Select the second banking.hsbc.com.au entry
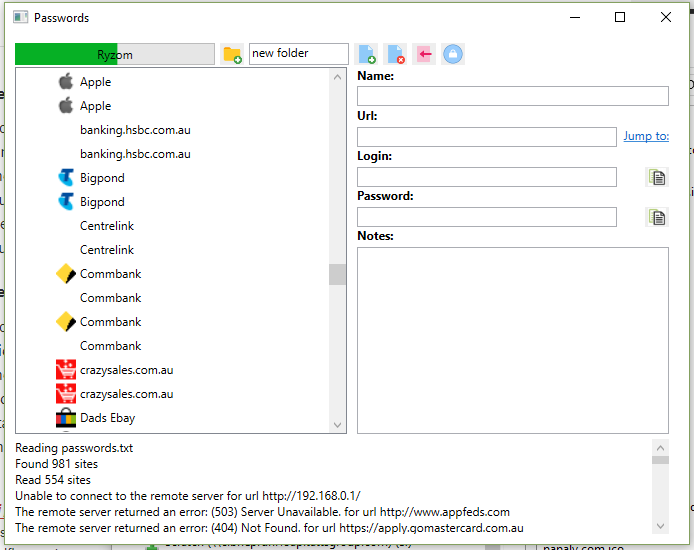Screen dimensions: 694x550 point(135,154)
